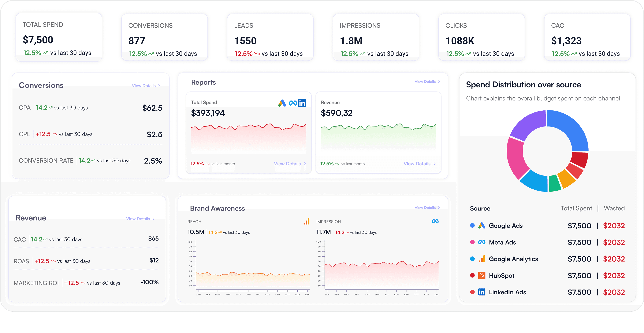644x333 pixels.
Task: Open View Details in Revenue panel header
Action: click(138, 219)
